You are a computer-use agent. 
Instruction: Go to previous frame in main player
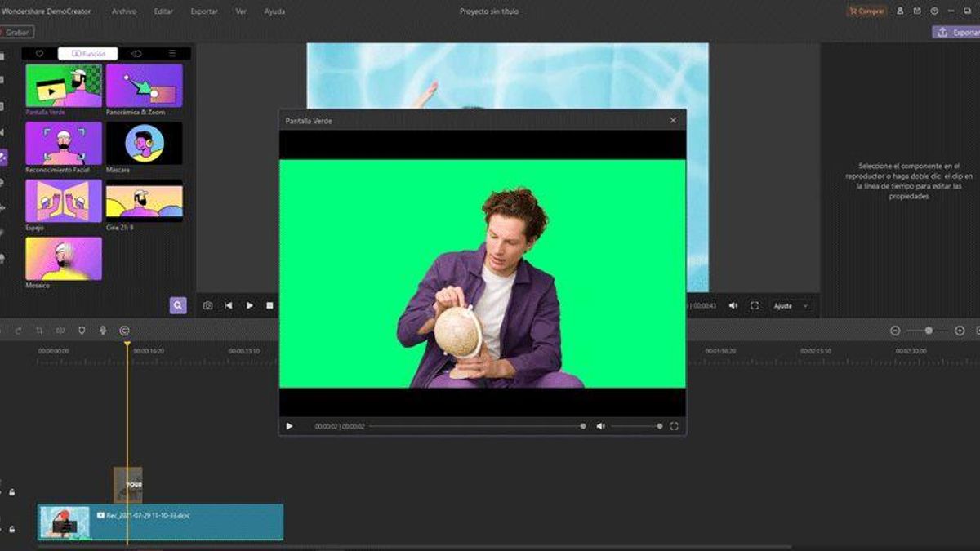coord(229,305)
